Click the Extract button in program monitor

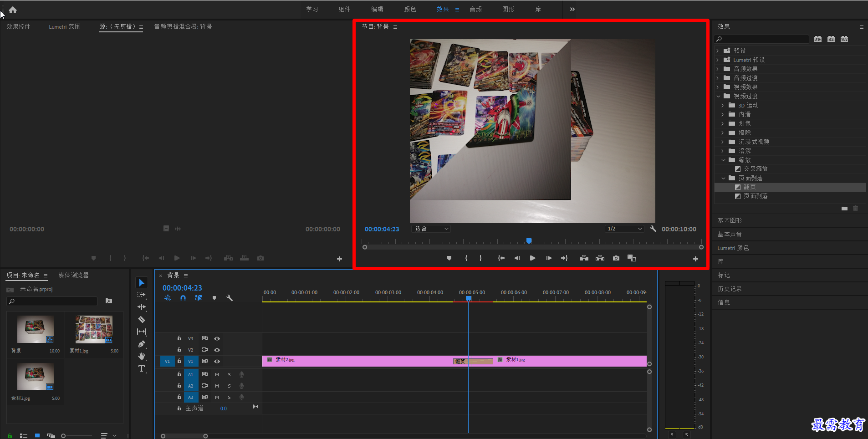pos(600,258)
